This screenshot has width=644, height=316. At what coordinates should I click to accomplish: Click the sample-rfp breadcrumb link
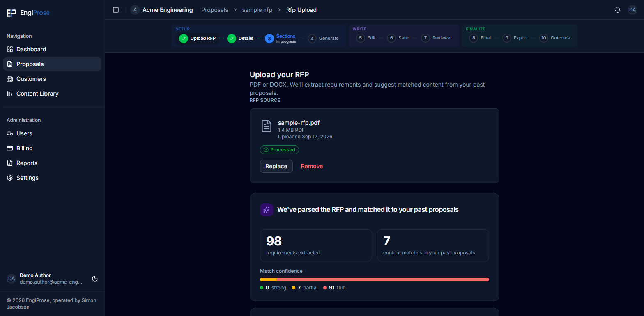pyautogui.click(x=257, y=10)
